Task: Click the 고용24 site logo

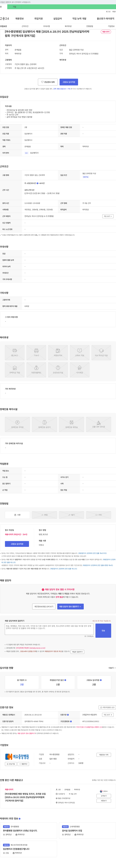Action: 4,18
